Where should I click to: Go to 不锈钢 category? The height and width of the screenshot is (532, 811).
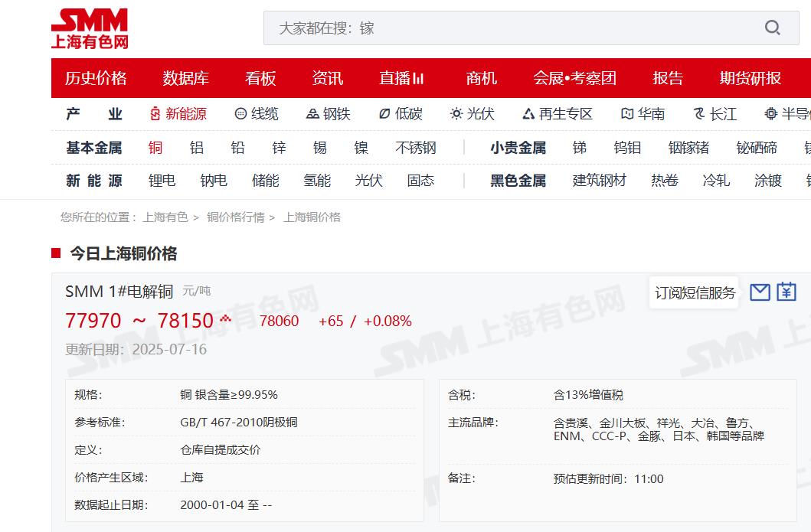click(x=416, y=148)
